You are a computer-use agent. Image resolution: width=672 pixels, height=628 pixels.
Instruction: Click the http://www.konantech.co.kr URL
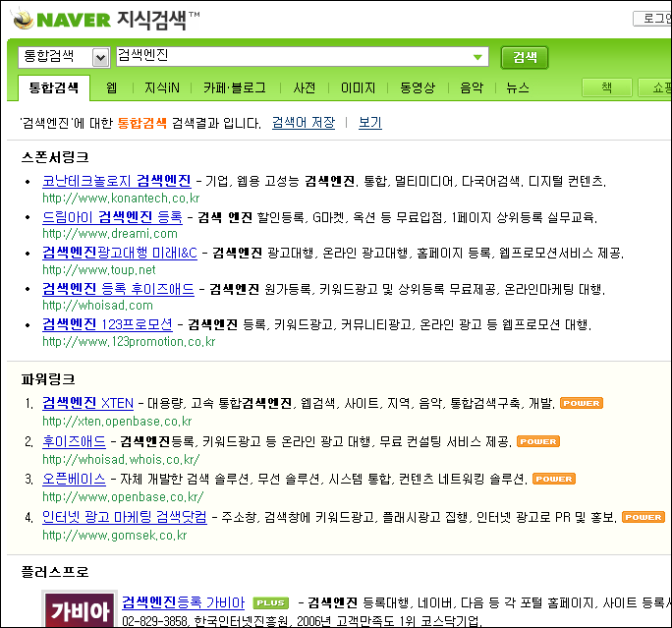coord(121,199)
